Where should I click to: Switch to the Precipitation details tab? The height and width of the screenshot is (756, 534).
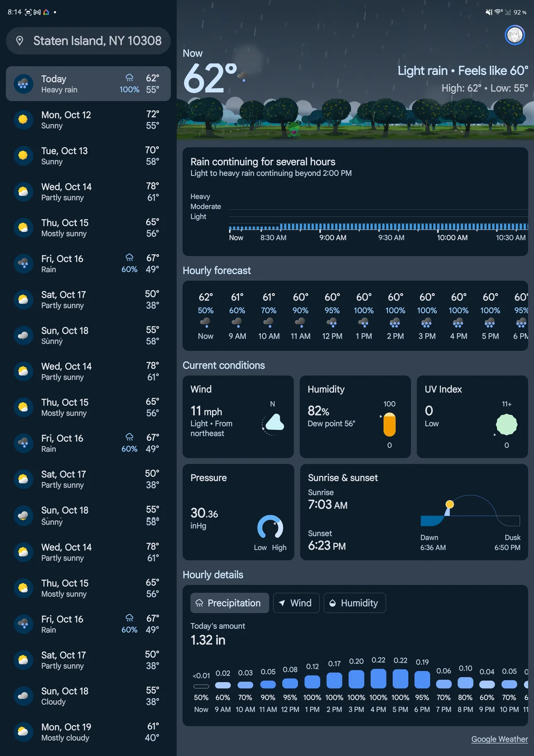(230, 603)
